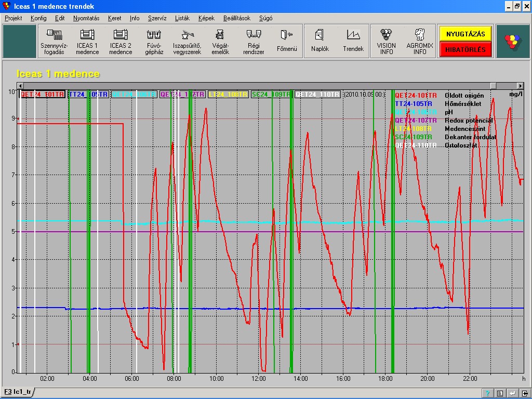The width and height of the screenshot is (532, 399).
Task: Toggle the QET24_101TR trend tag
Action: 43,95
